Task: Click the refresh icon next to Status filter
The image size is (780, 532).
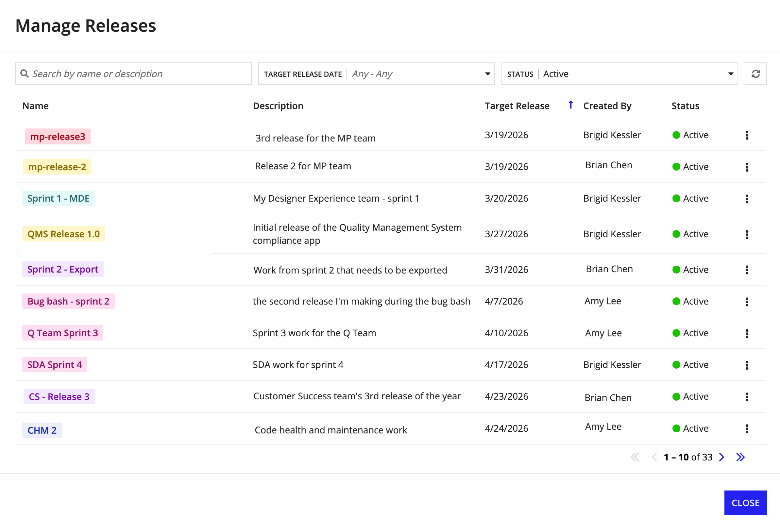Action: point(755,74)
